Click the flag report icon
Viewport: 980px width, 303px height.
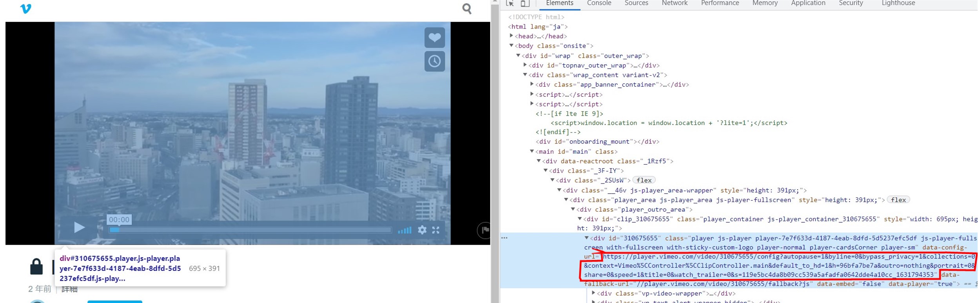pyautogui.click(x=485, y=230)
